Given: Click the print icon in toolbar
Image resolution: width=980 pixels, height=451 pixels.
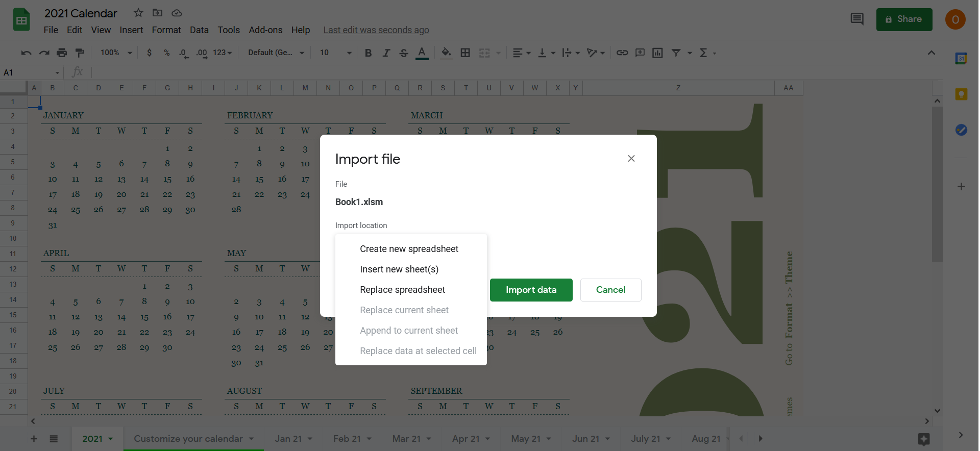Looking at the screenshot, I should [x=62, y=53].
